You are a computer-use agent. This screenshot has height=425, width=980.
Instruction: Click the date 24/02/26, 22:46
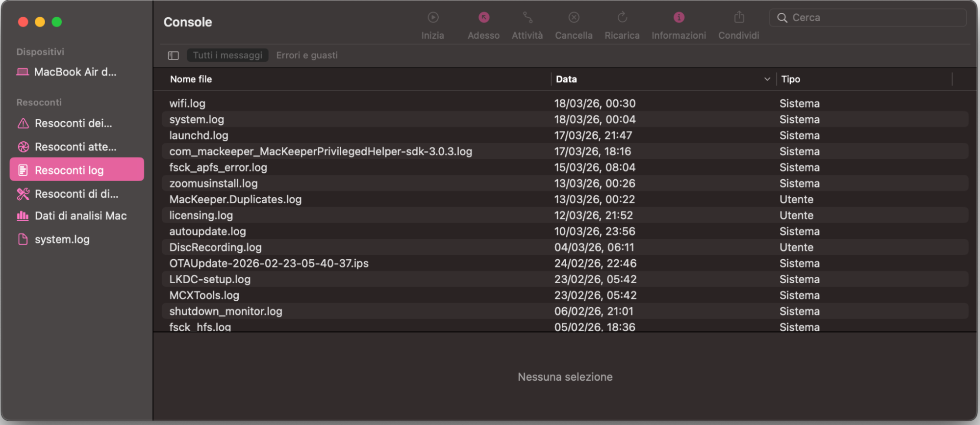pyautogui.click(x=595, y=263)
